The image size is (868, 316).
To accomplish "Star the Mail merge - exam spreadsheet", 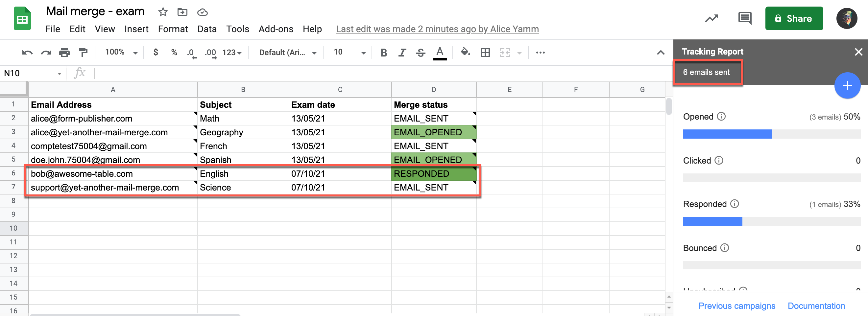I will pos(163,11).
